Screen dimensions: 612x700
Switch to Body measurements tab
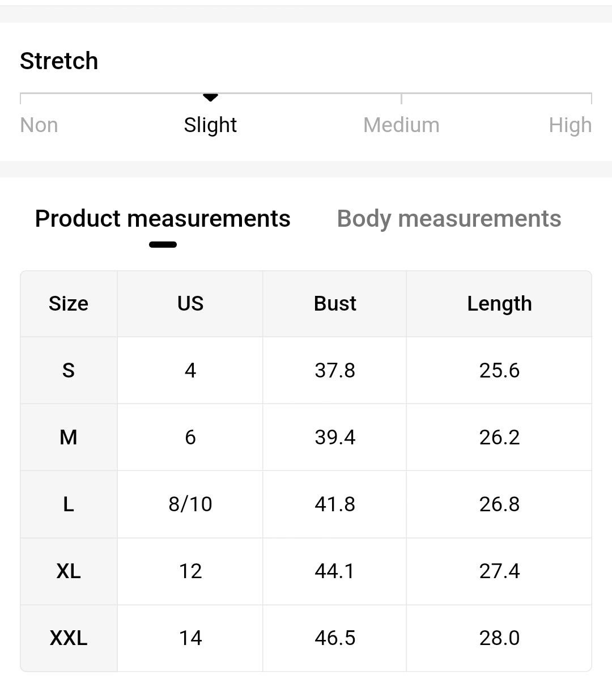tap(449, 219)
